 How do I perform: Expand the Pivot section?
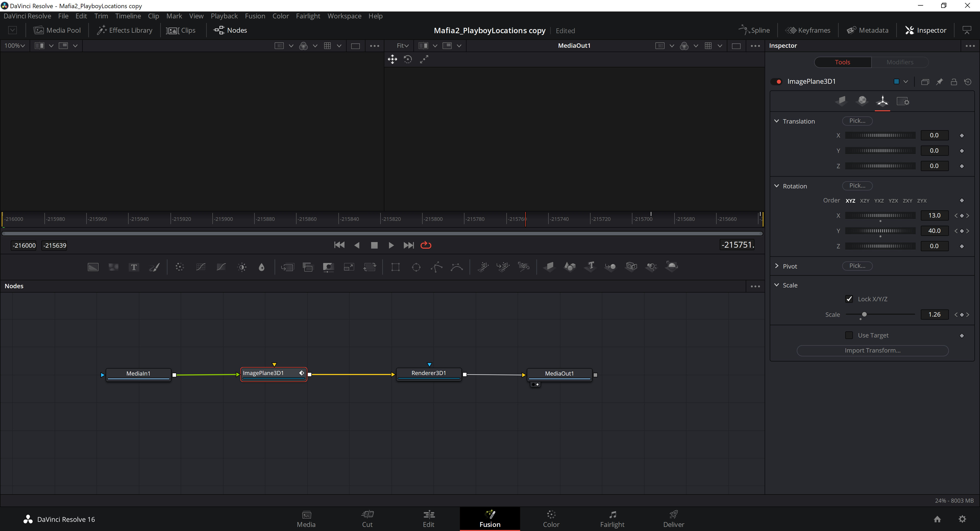[x=776, y=266]
